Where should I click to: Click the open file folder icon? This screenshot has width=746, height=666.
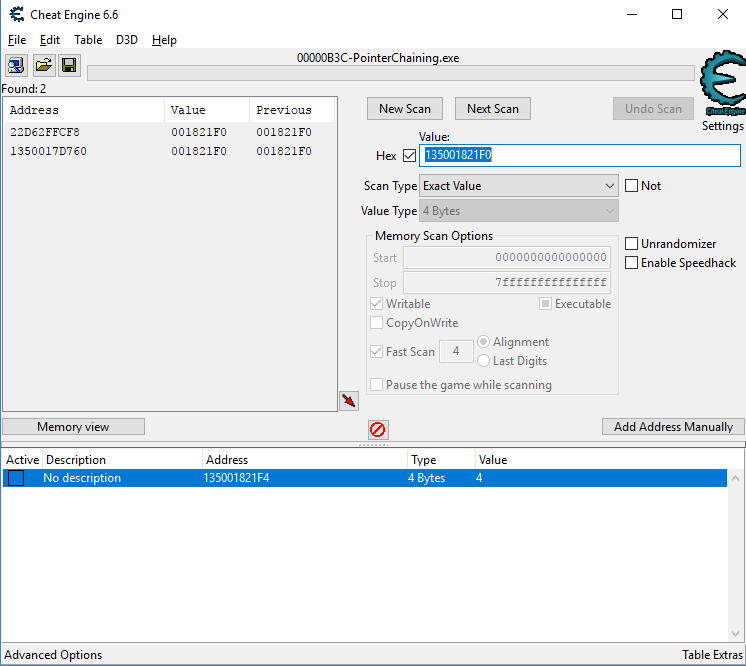43,65
